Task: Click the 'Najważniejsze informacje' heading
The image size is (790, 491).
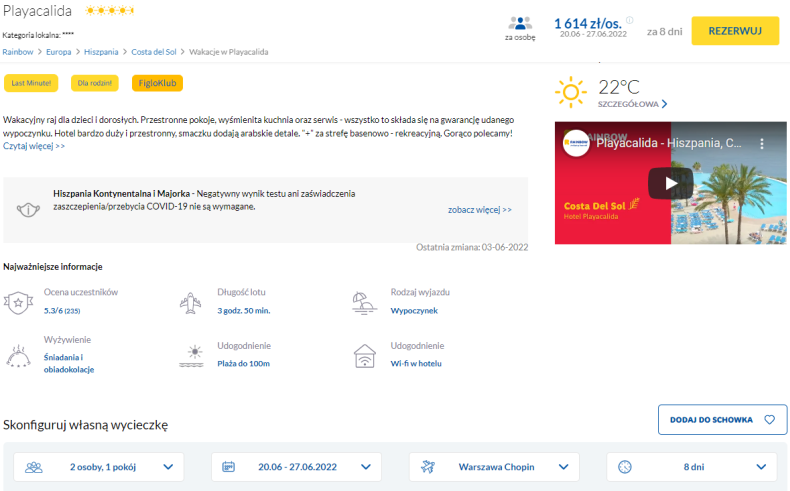Action: pos(52,266)
